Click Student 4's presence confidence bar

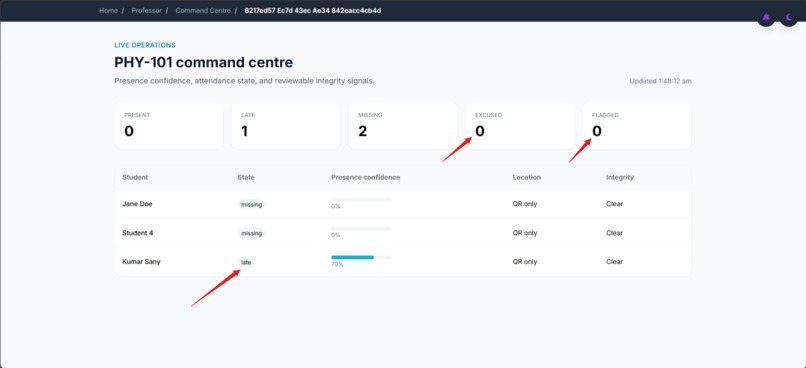[x=361, y=228]
